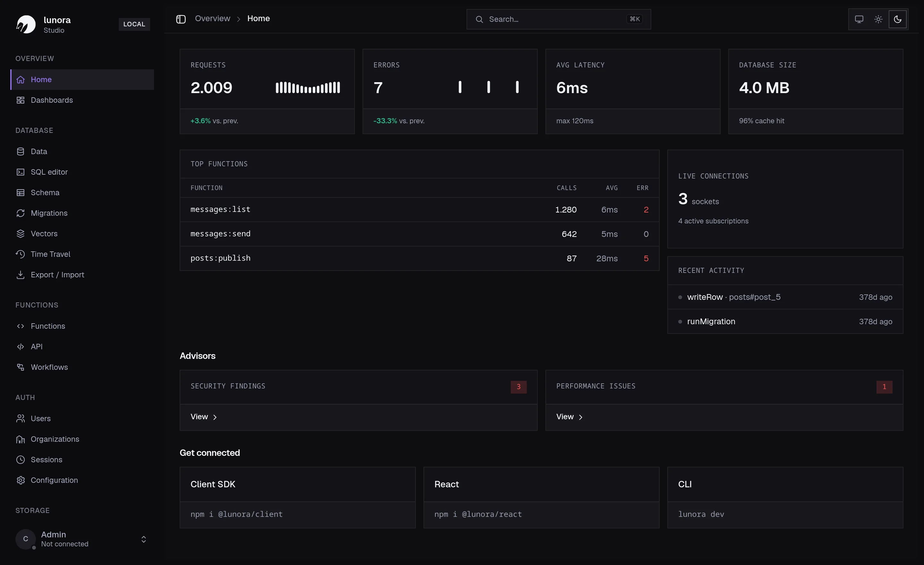Click the chevron next to Performance Issues View
Image resolution: width=924 pixels, height=565 pixels.
pyautogui.click(x=580, y=417)
